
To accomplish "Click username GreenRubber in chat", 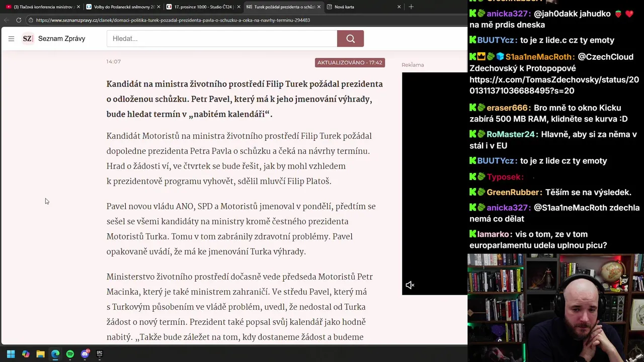I will (514, 192).
